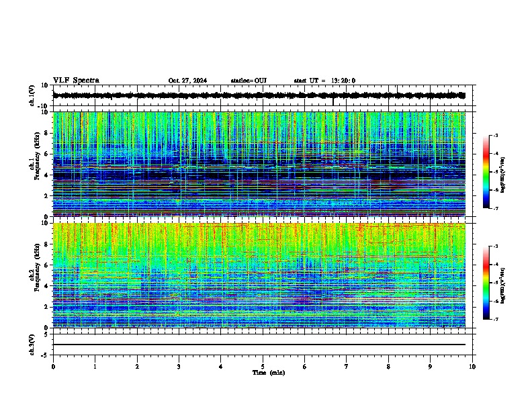Click inside the ch.1 spectrogram plot
Viewport: 532px width, 411px height.
coord(259,164)
